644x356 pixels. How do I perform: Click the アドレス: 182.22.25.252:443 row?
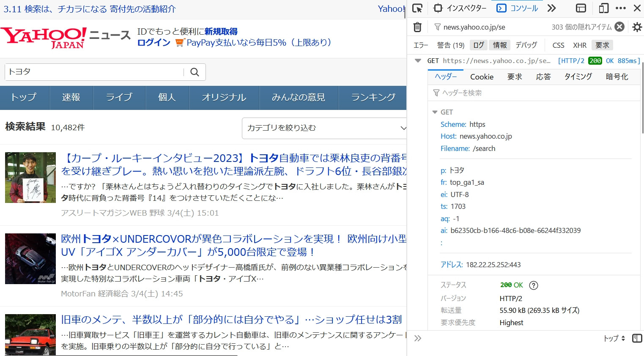point(481,265)
